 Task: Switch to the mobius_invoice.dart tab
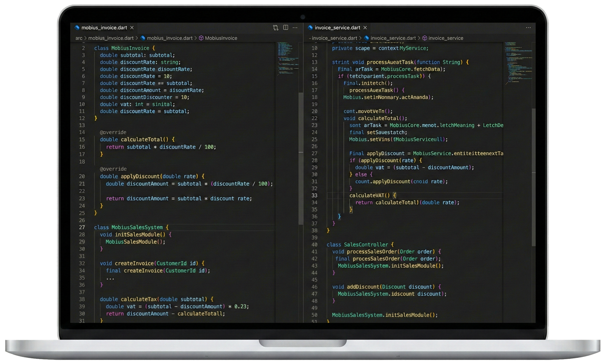pos(103,28)
